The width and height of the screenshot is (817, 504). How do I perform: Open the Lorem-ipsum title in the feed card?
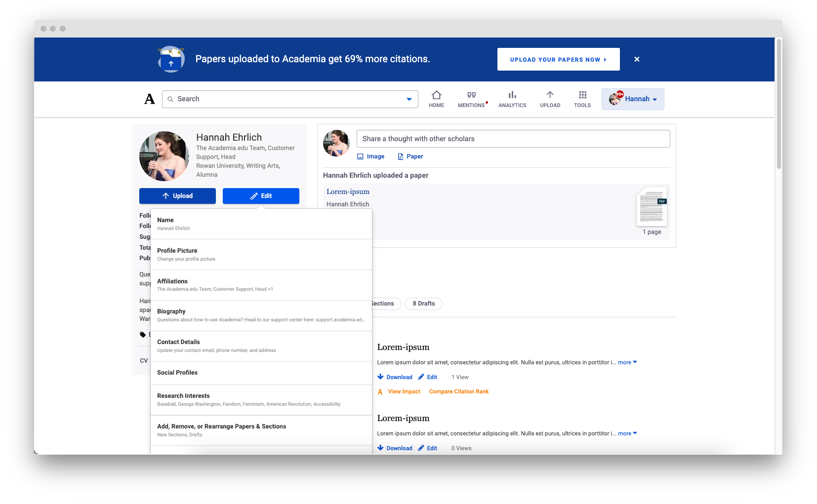[348, 192]
